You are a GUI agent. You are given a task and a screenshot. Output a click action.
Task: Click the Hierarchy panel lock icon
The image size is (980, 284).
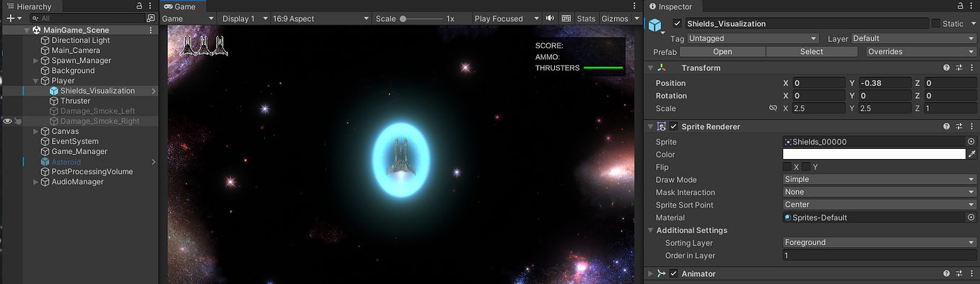pos(140,6)
